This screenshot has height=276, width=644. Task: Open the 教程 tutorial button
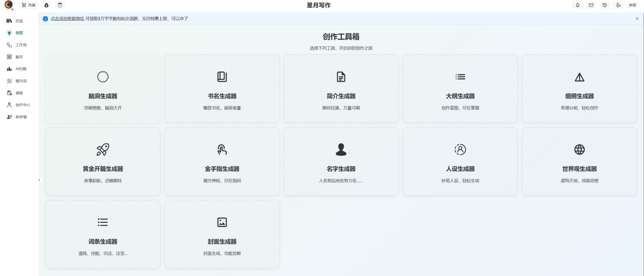click(633, 5)
